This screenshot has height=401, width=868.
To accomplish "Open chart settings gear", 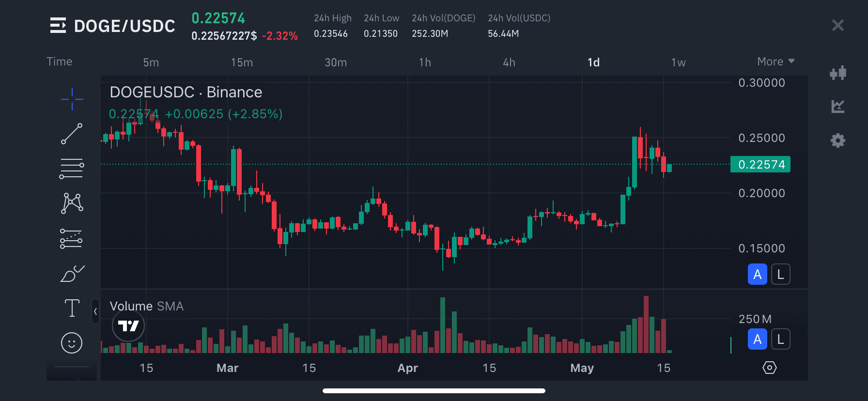I will [x=838, y=140].
